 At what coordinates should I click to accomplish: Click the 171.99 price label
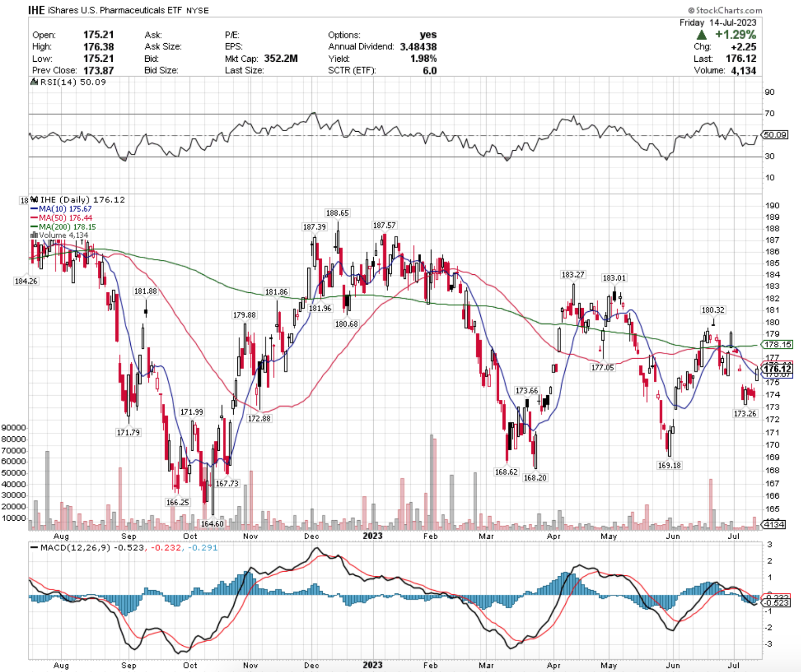pos(191,412)
